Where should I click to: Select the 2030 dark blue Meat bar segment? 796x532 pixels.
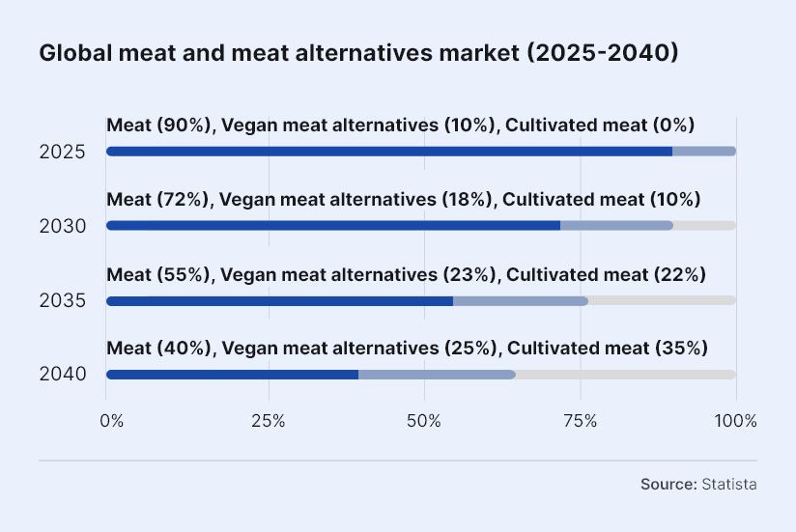pos(332,226)
